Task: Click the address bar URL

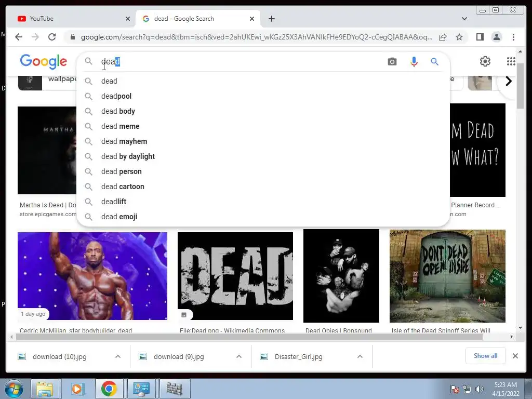Action: [257, 37]
